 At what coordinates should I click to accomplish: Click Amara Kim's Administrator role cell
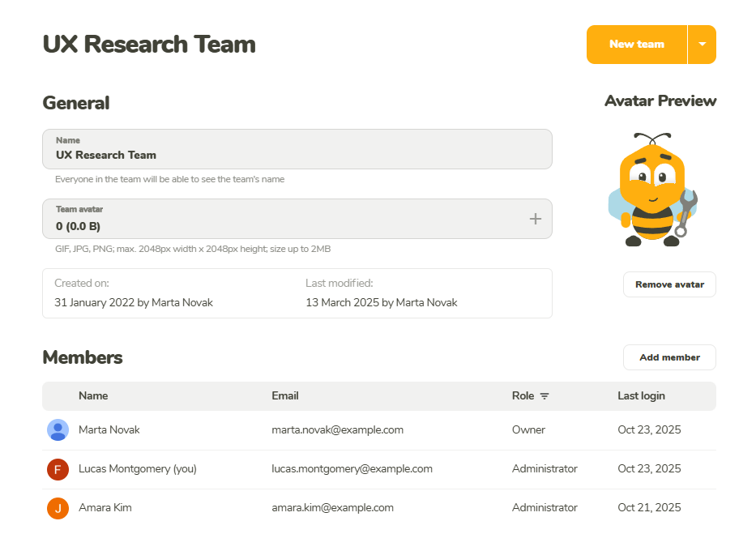[x=545, y=508]
